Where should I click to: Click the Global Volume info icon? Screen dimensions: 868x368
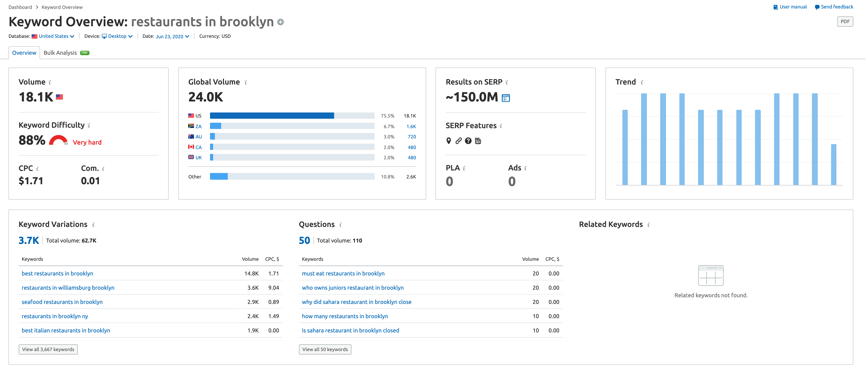246,82
